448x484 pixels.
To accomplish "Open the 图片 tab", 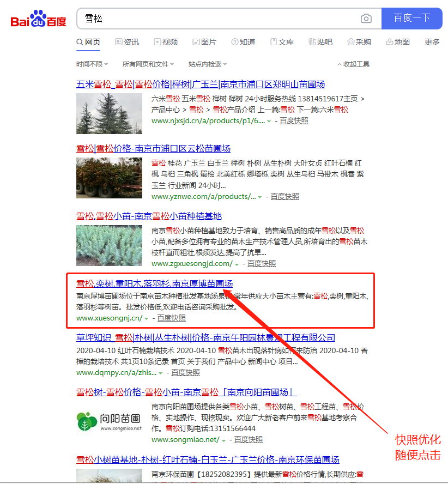I will (x=204, y=42).
